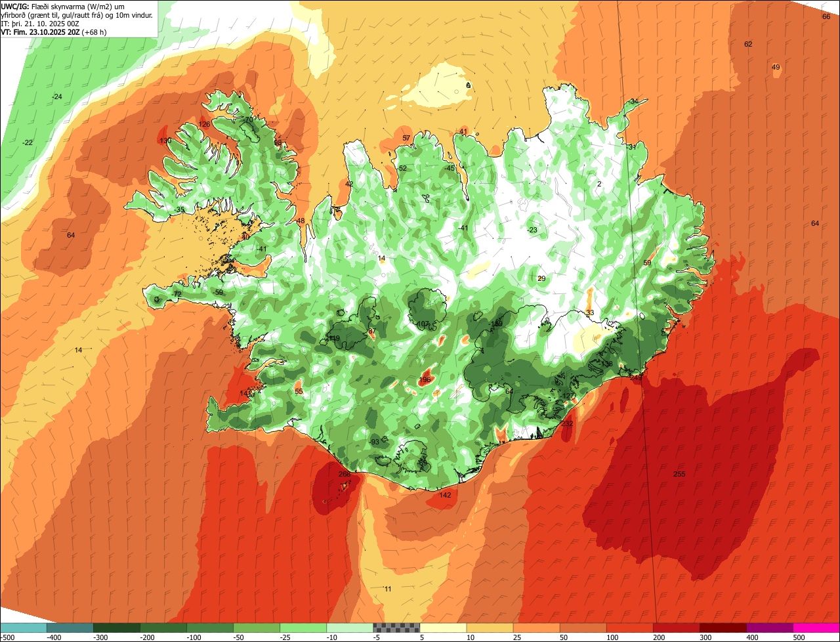Screen dimensions: 840x642
Task: Click the '-52' value in northern Iceland
Action: (402, 168)
